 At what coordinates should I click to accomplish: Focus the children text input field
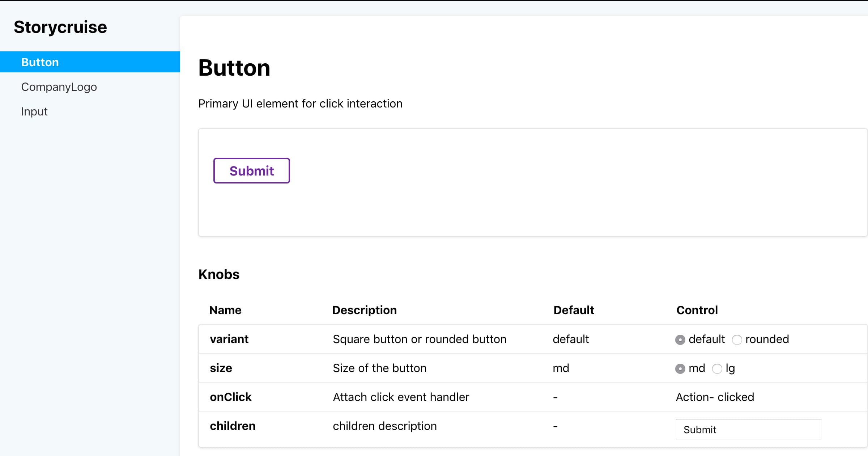[748, 430]
